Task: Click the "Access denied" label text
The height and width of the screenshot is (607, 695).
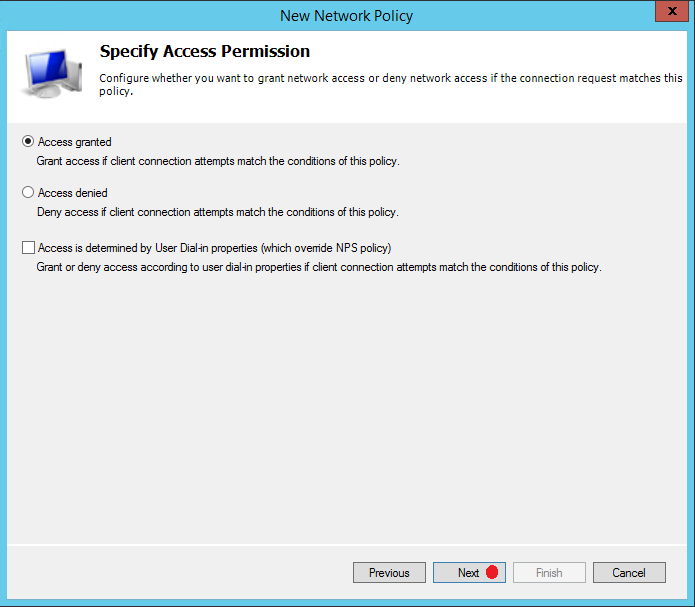Action: coord(73,193)
